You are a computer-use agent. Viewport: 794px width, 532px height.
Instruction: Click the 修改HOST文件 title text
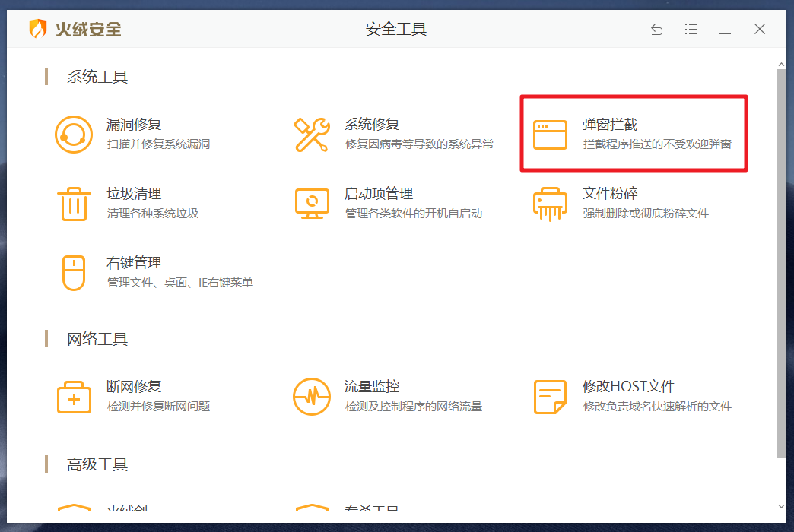click(628, 386)
